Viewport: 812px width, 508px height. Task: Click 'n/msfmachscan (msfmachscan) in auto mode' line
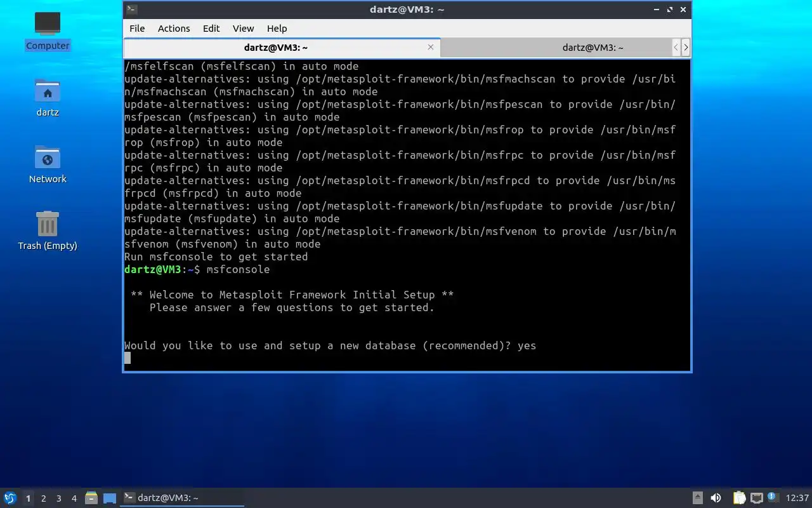tap(251, 91)
